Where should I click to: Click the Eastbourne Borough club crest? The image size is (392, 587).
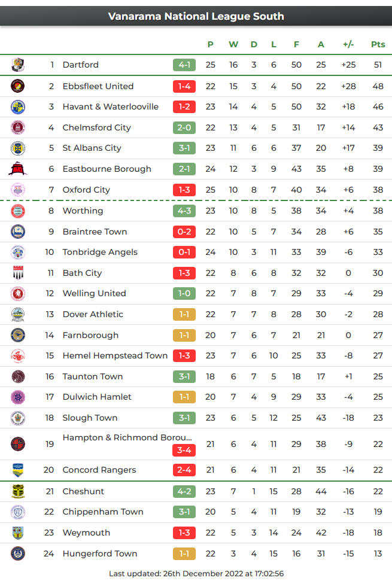[x=18, y=169]
